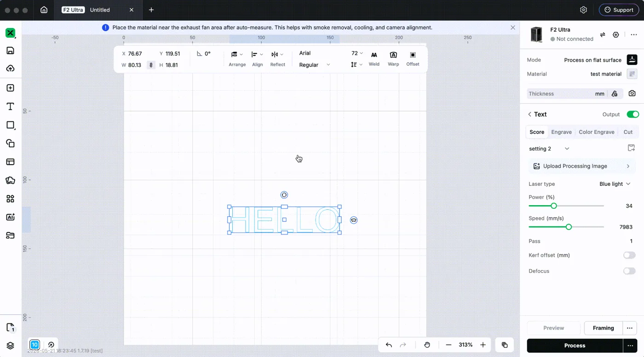Select the Rectangle shape tool
The width and height of the screenshot is (644, 357).
10,125
